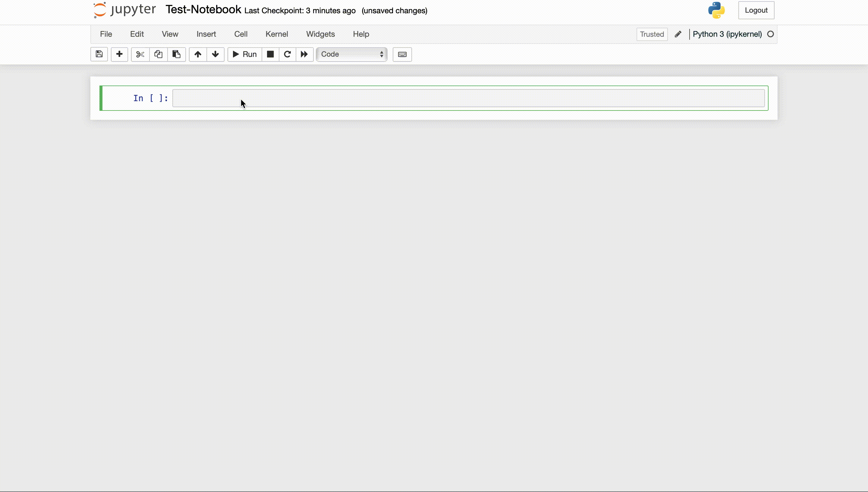Open the File menu
This screenshot has width=868, height=492.
[106, 34]
